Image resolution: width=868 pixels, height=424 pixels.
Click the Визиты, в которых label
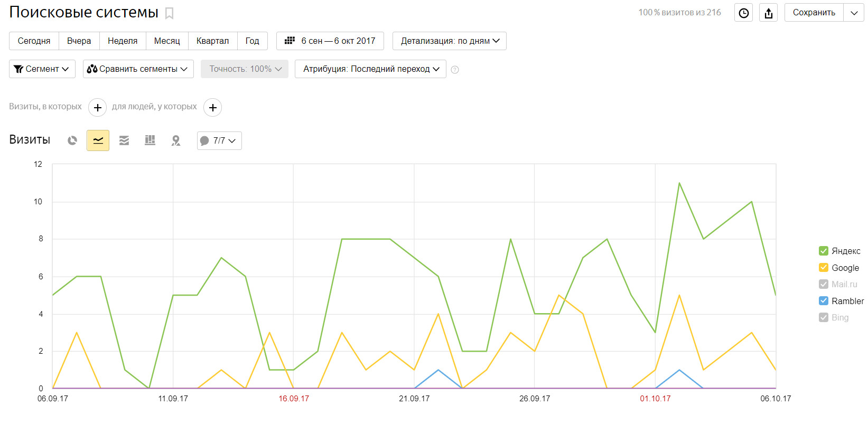coord(45,107)
